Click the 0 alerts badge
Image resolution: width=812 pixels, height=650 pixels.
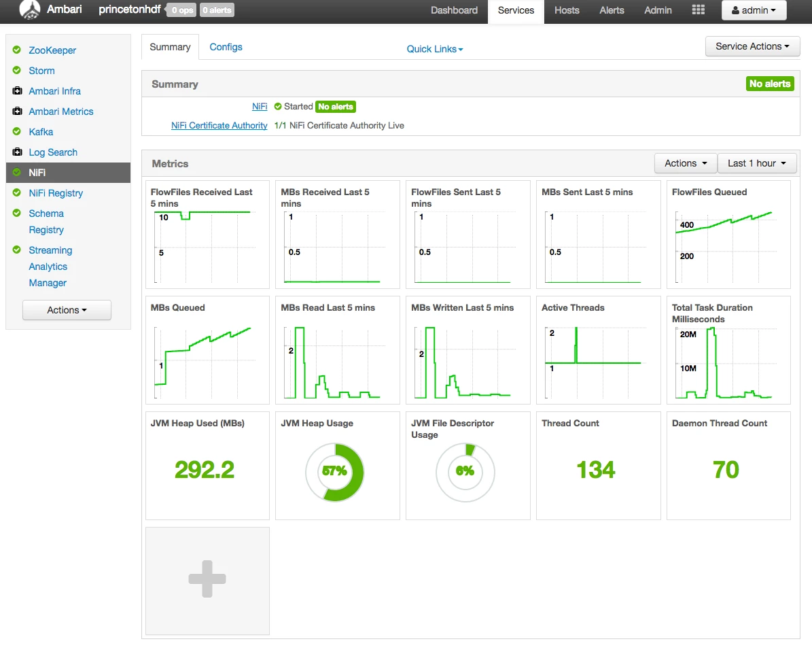[217, 10]
